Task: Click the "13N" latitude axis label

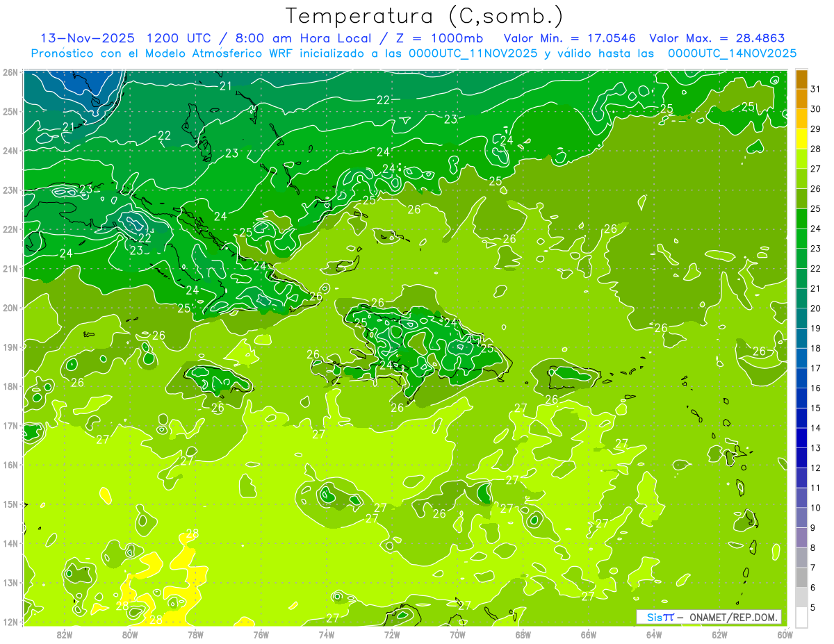Action: pos(9,582)
